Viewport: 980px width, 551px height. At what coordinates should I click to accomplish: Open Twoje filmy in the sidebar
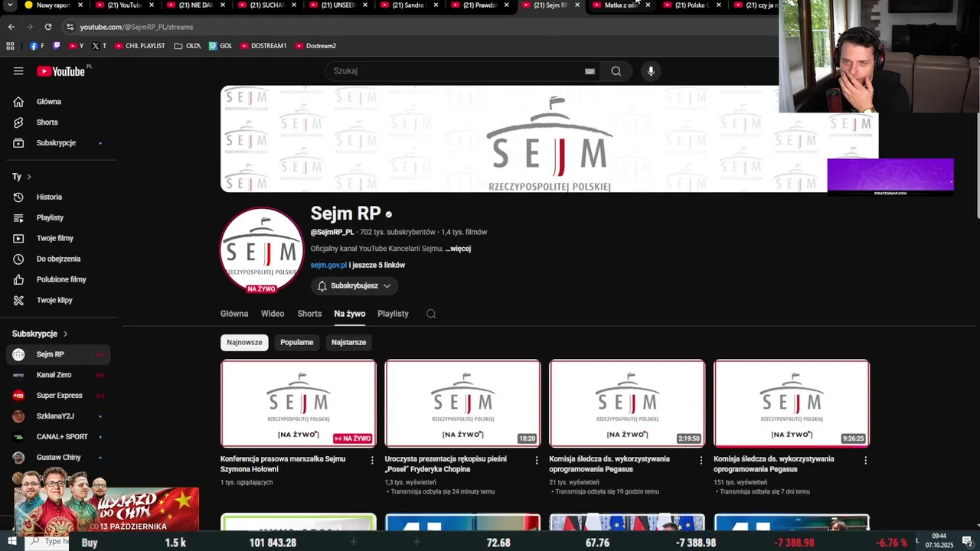(58, 239)
